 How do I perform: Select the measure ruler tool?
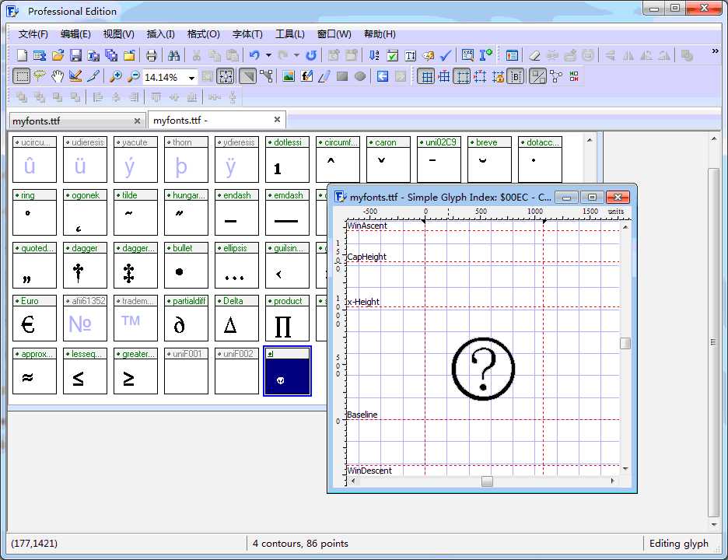point(75,77)
